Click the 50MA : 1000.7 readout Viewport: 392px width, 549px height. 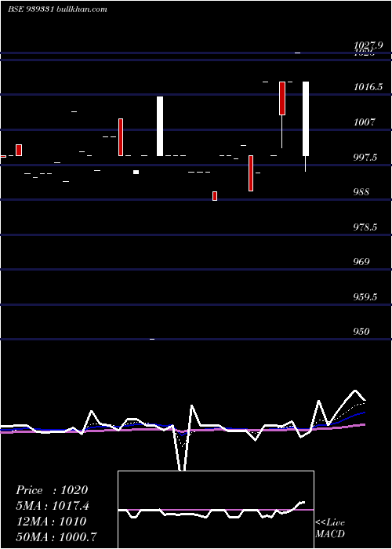point(56,536)
